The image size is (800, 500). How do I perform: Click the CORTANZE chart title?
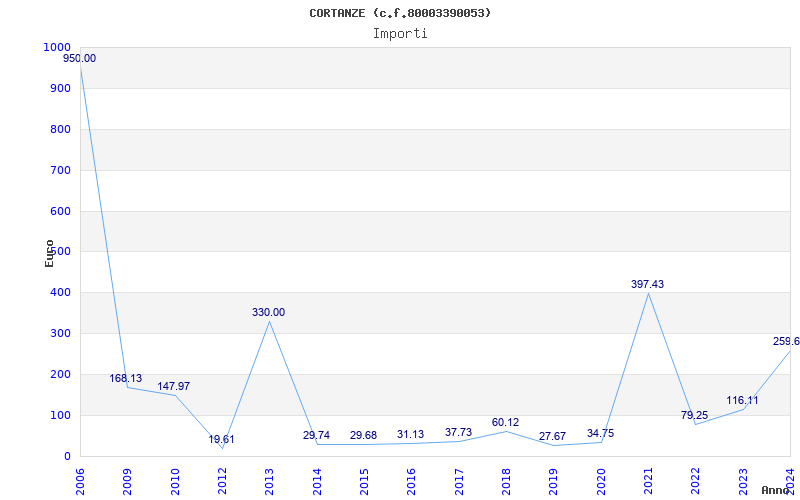point(400,13)
